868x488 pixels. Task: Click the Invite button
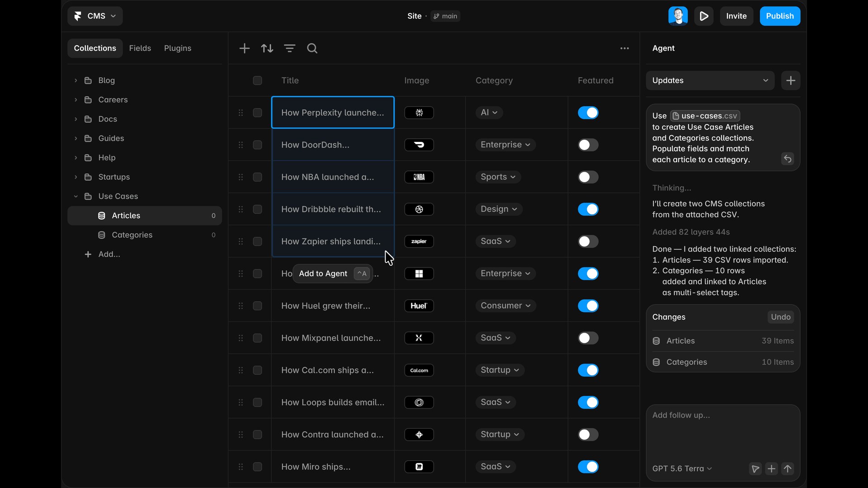click(736, 16)
